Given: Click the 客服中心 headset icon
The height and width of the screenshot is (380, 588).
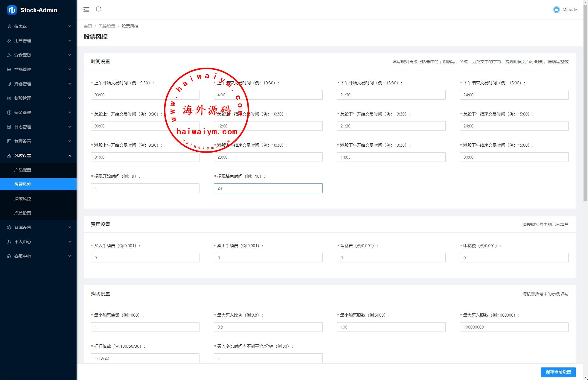Looking at the screenshot, I should [x=9, y=256].
